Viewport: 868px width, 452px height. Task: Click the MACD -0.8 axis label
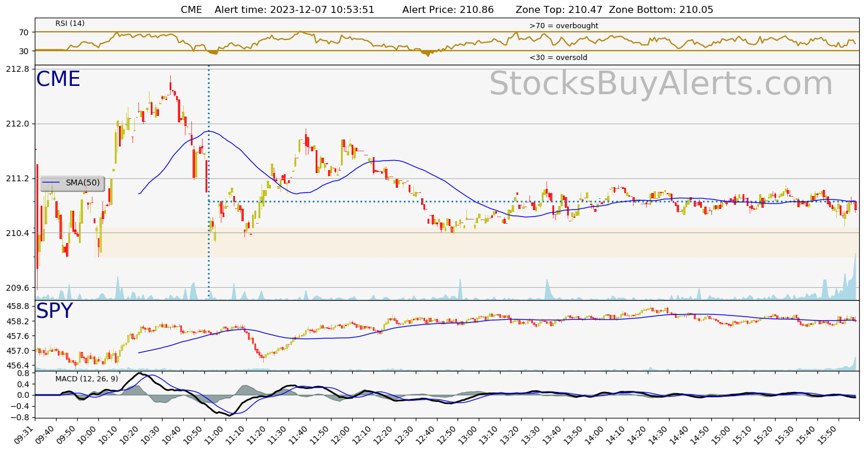pos(21,417)
